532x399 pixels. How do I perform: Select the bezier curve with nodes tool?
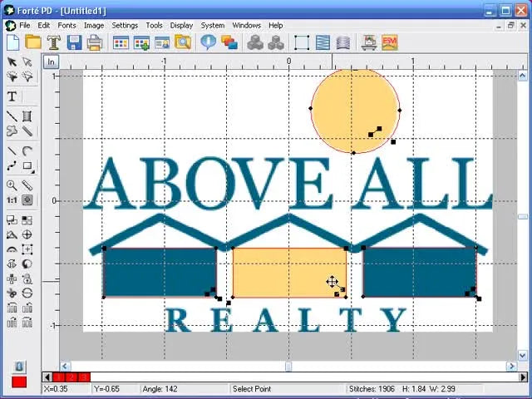tap(12, 166)
